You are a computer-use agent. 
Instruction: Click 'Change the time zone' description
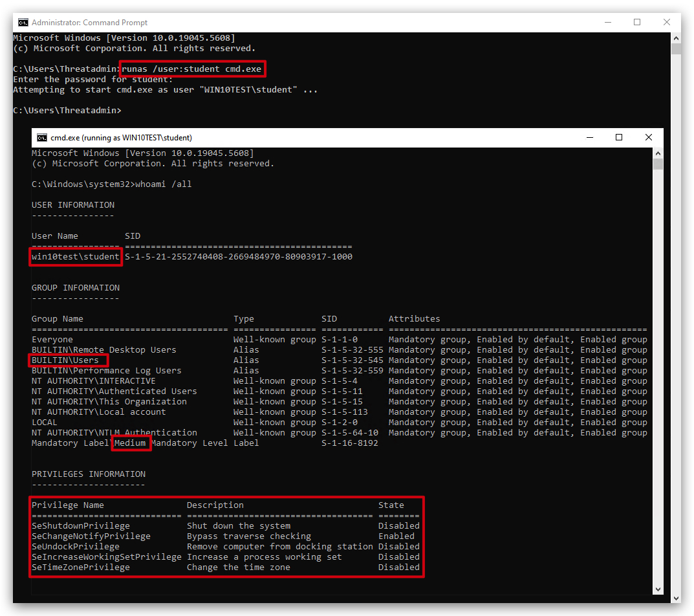point(239,567)
